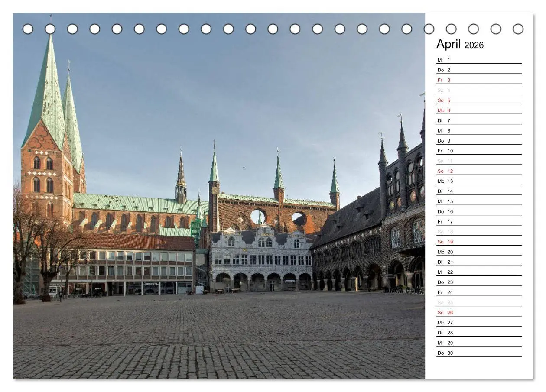Screen dimensions: 546x392
Task: Select the calendar row 'Di 28'
Action: [479, 333]
